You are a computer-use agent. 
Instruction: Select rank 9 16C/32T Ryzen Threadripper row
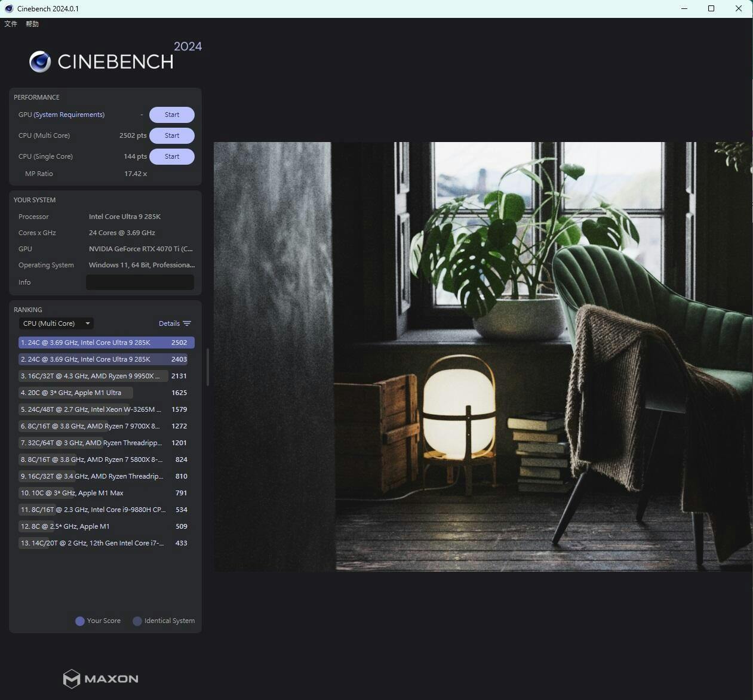pos(106,476)
